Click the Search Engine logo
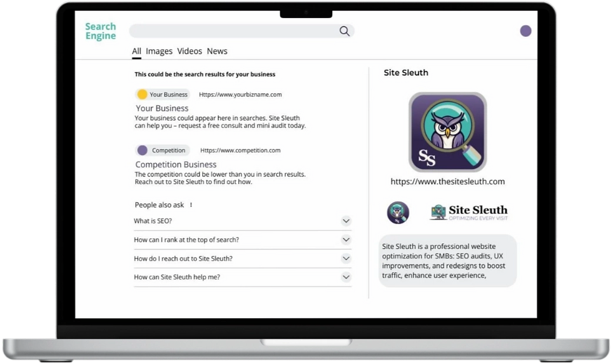 [x=101, y=31]
